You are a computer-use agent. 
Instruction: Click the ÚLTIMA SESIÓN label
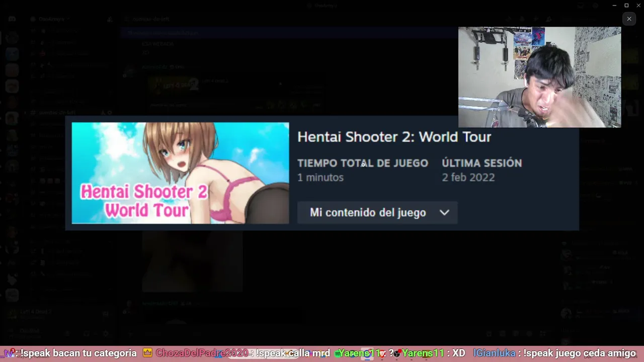click(482, 163)
